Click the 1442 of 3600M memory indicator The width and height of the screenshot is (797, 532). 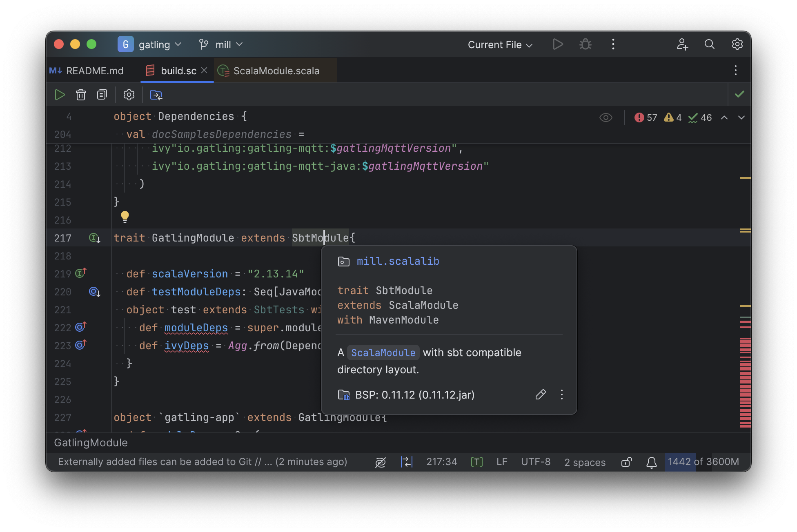[703, 462]
